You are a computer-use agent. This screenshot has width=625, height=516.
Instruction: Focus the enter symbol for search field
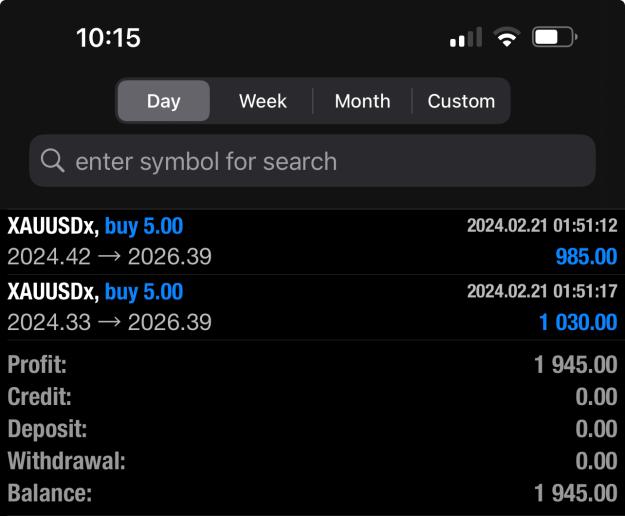click(x=312, y=161)
